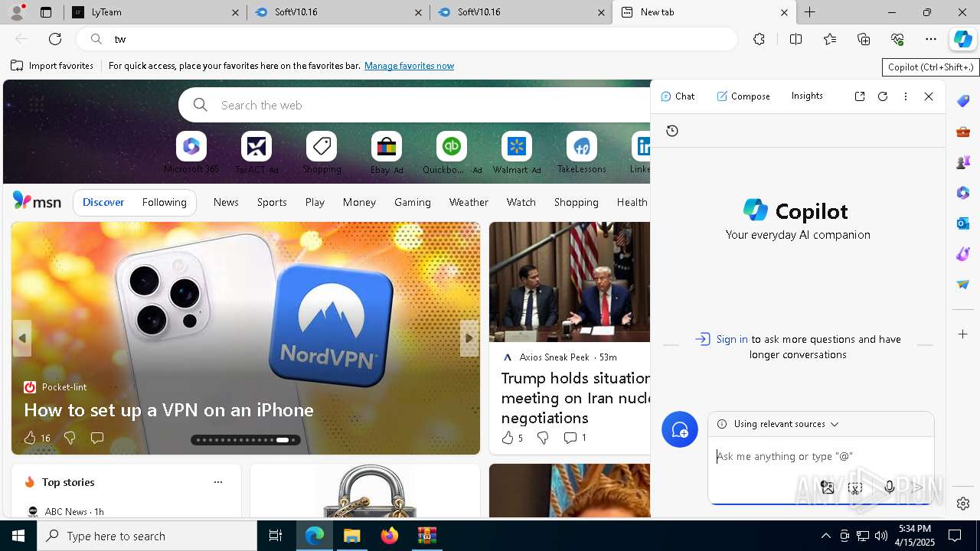
Task: Go to next carousel story arrow
Action: 469,338
